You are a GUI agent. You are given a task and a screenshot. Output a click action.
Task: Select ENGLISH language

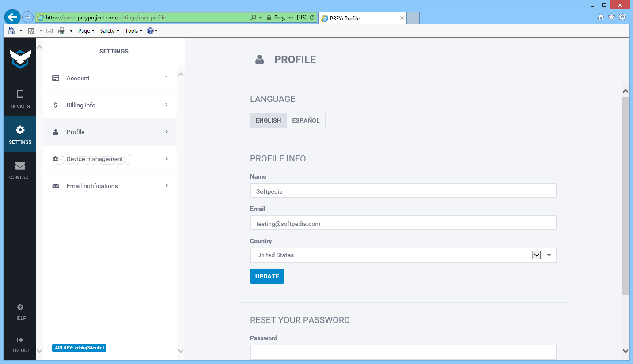pyautogui.click(x=269, y=120)
